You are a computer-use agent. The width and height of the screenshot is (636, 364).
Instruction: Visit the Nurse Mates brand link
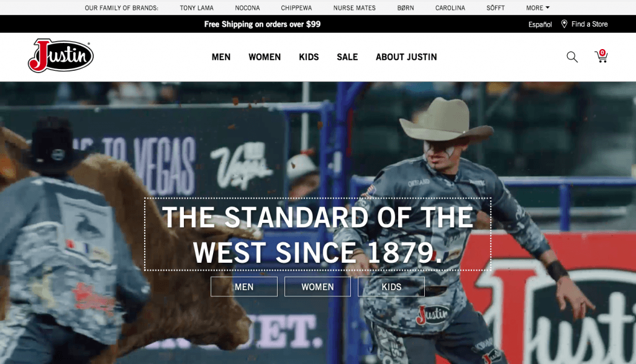[x=355, y=7]
